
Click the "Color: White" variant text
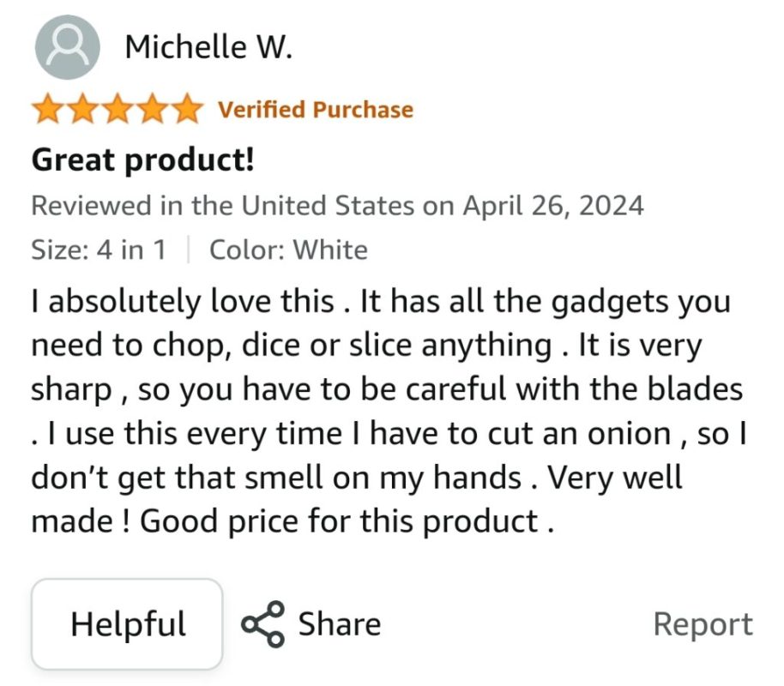[288, 250]
